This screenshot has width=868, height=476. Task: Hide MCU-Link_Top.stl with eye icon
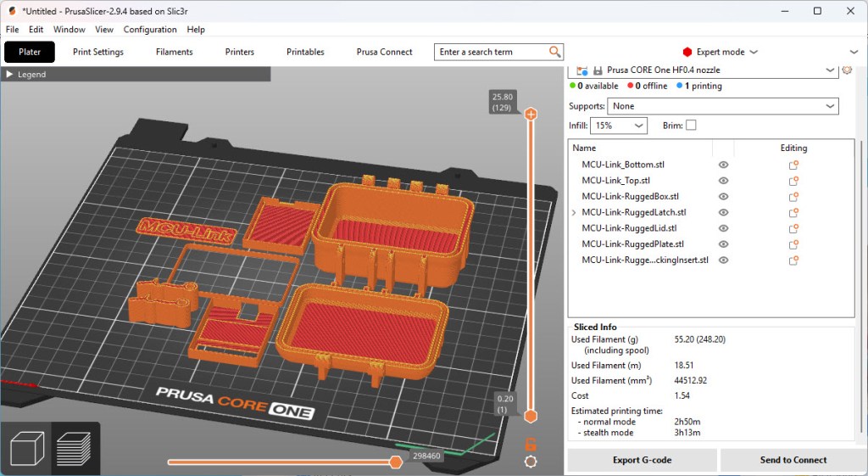[x=724, y=181]
